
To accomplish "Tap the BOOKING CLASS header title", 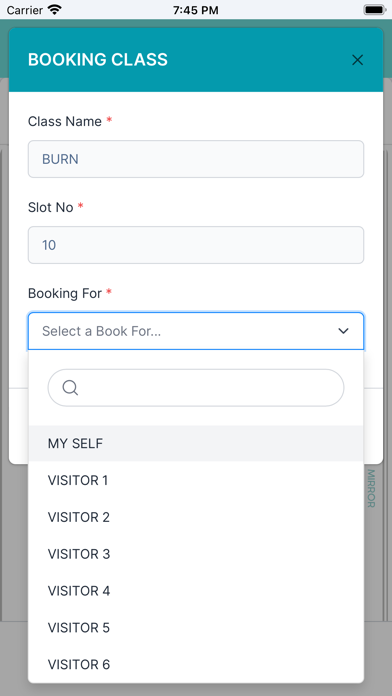I will pyautogui.click(x=98, y=60).
